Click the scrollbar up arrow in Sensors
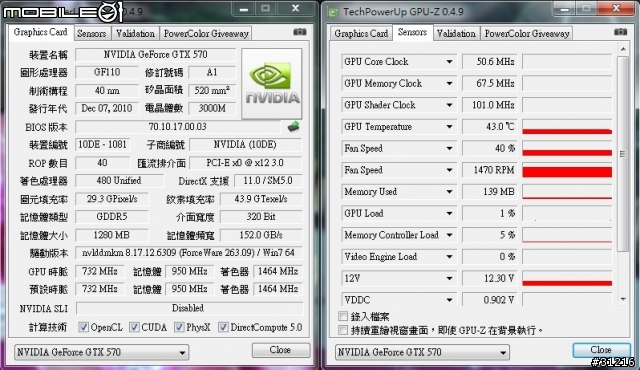 623,49
